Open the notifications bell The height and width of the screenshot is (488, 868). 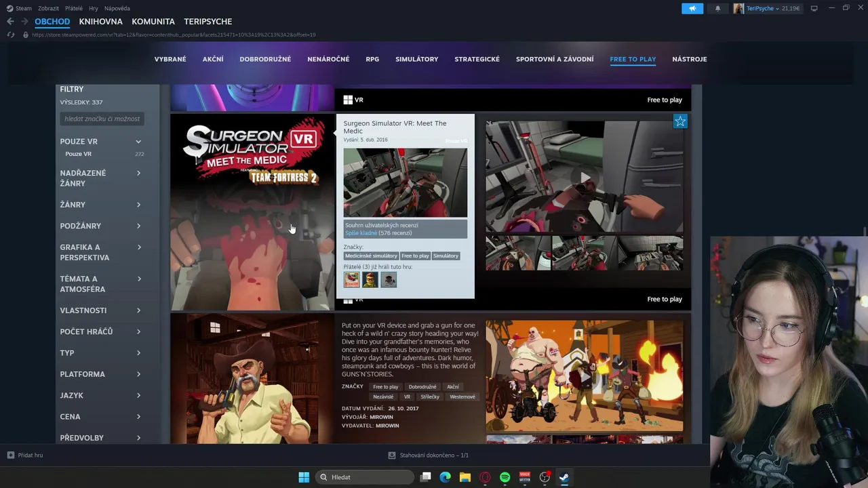(717, 8)
